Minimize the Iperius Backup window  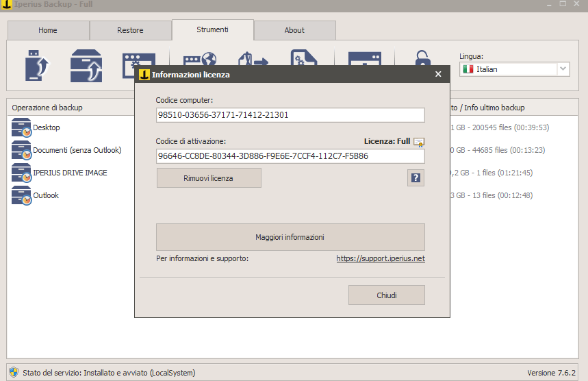[549, 4]
